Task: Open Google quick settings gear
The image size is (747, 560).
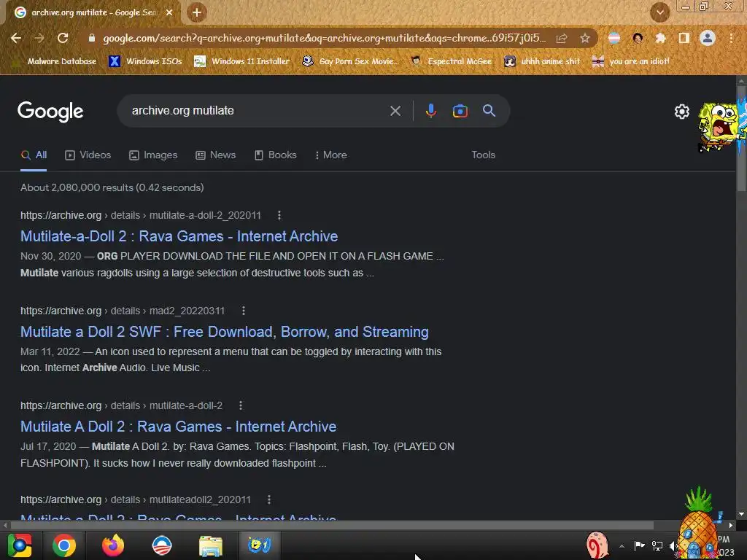Action: coord(682,112)
